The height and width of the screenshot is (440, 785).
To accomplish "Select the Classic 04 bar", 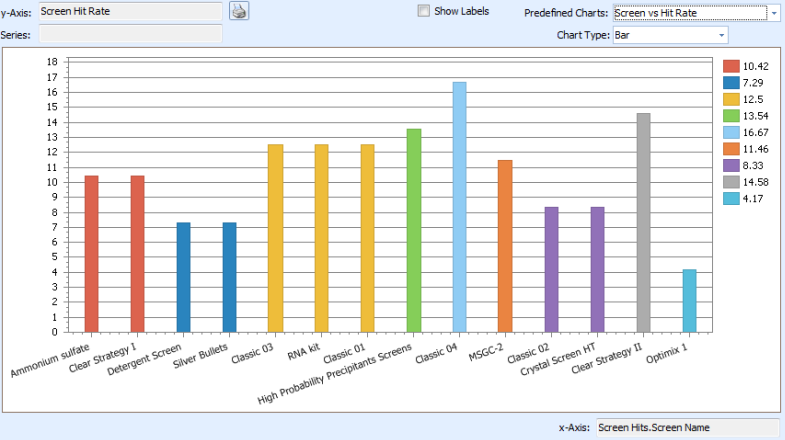I will point(460,207).
